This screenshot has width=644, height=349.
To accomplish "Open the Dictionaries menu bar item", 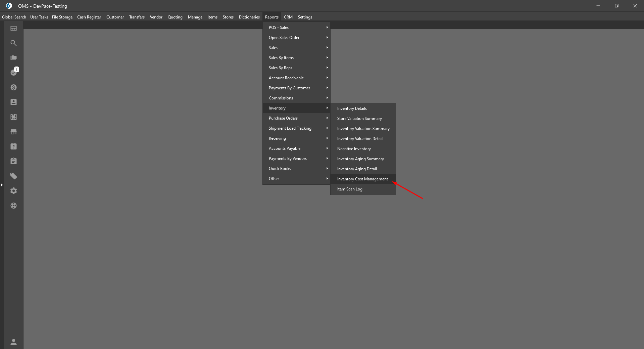I will (249, 17).
